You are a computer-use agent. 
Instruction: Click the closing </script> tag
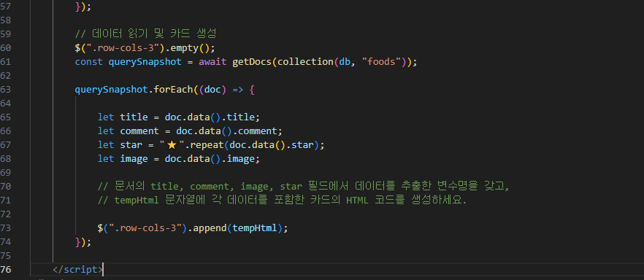coord(77,270)
